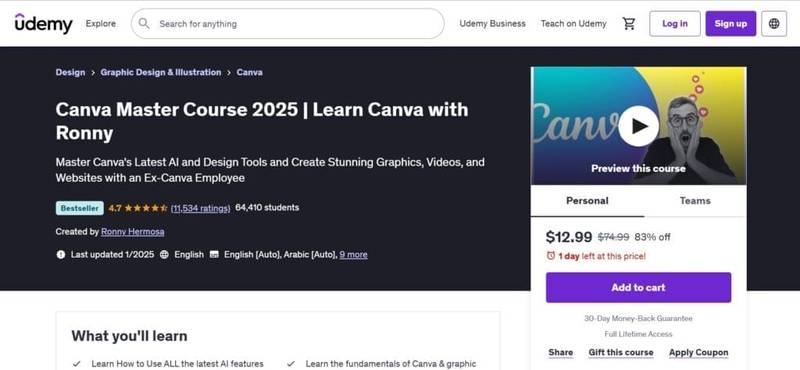Image resolution: width=800 pixels, height=370 pixels.
Task: Click the Log in button
Action: (x=674, y=23)
